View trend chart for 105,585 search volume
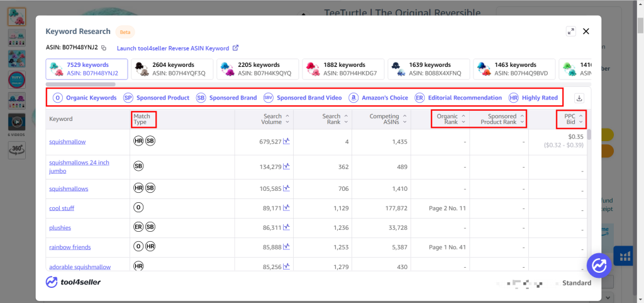The height and width of the screenshot is (303, 644). point(287,188)
